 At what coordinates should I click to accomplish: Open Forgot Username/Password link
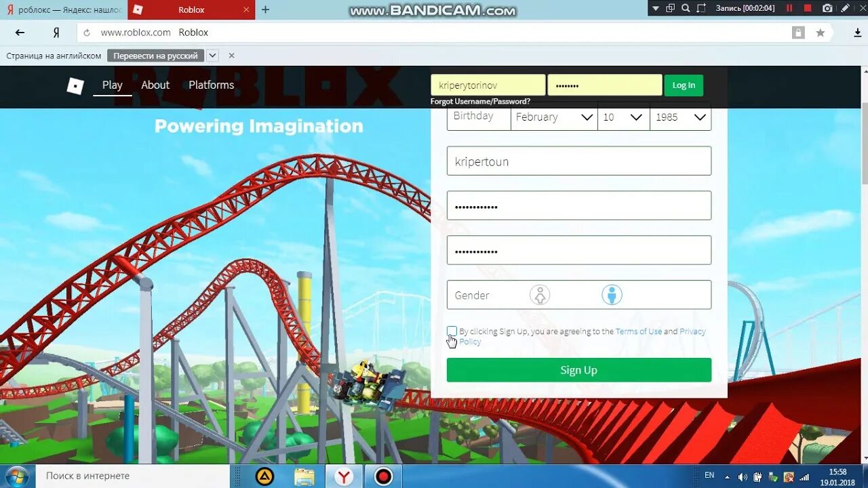(480, 102)
